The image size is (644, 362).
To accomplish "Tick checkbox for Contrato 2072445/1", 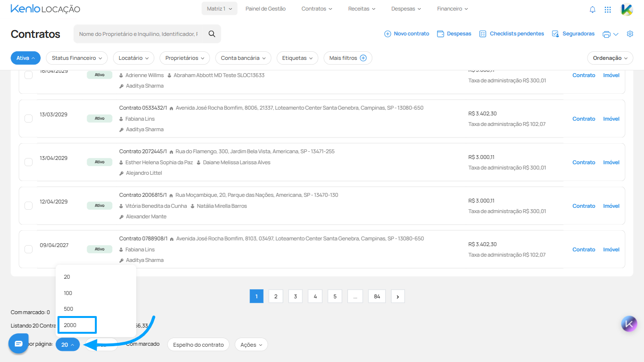I will tap(28, 162).
